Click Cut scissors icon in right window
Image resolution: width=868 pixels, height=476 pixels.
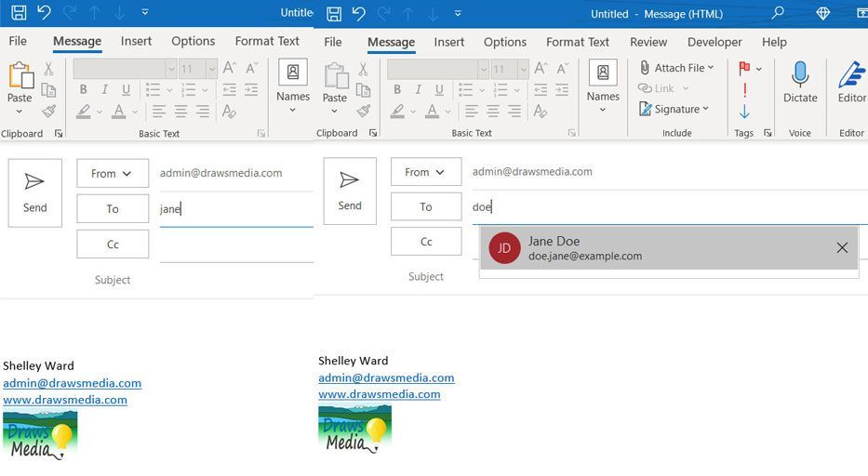click(x=363, y=69)
